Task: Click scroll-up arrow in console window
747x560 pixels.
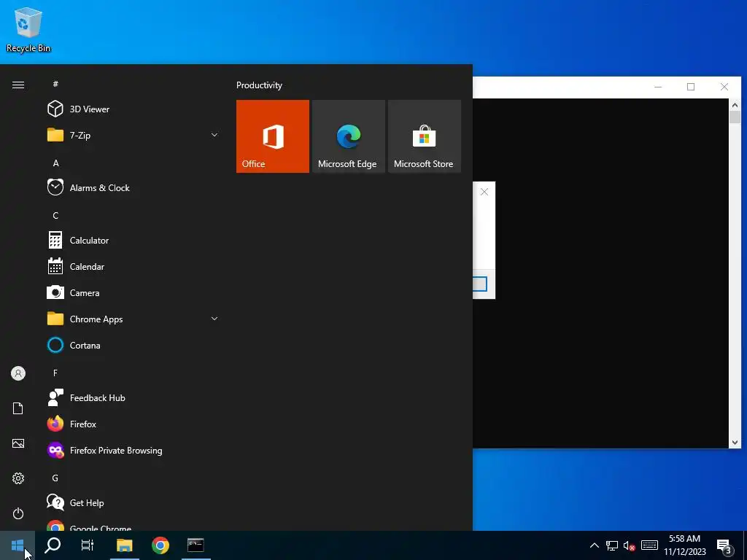Action: pyautogui.click(x=735, y=105)
